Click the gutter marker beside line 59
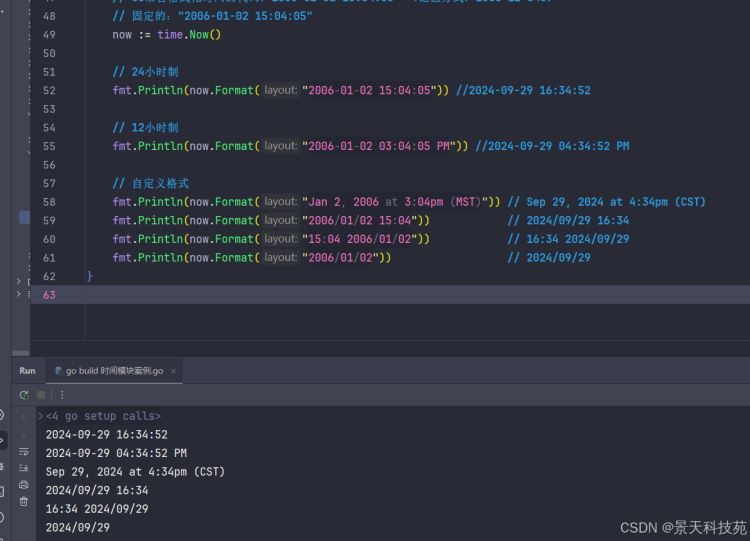The image size is (750, 541). [x=24, y=218]
